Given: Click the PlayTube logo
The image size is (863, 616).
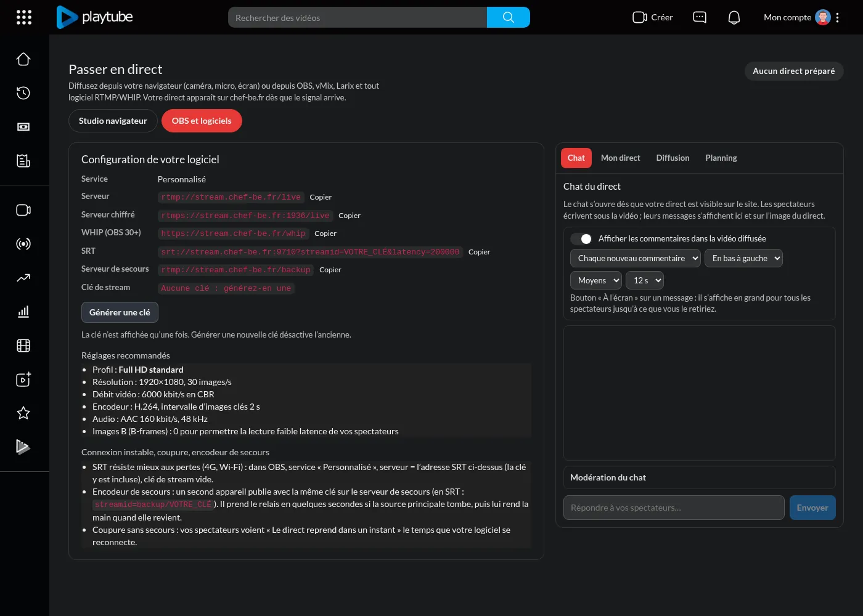Looking at the screenshot, I should tap(95, 17).
